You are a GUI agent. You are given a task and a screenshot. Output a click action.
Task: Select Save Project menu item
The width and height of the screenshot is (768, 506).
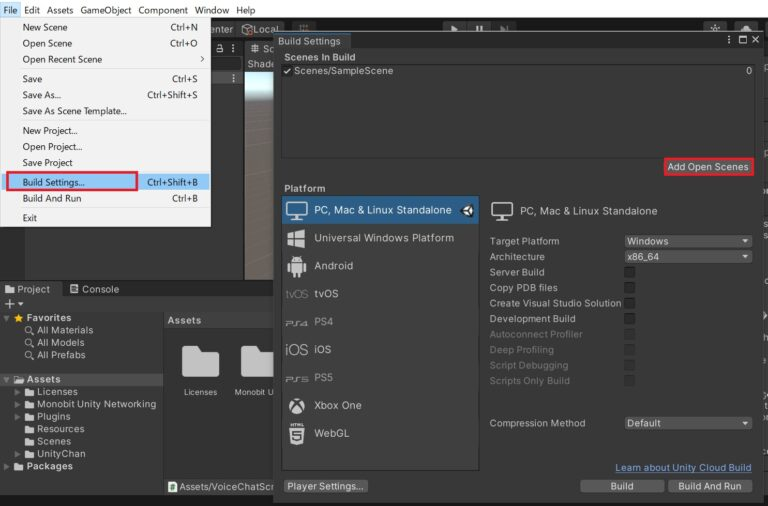[x=106, y=163]
